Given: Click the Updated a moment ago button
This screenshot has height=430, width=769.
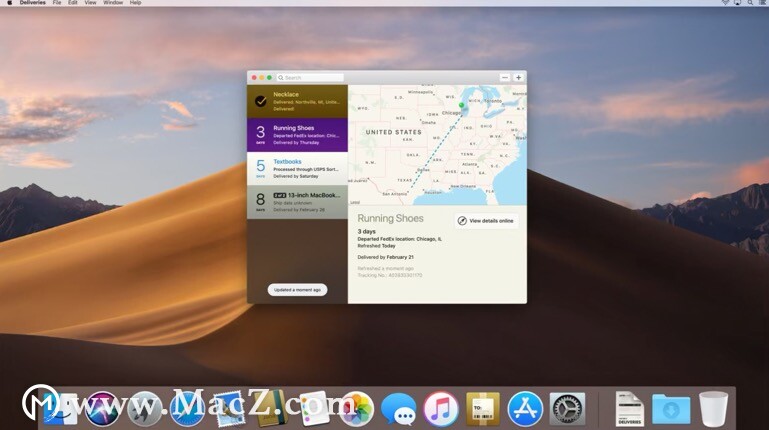Looking at the screenshot, I should 297,290.
